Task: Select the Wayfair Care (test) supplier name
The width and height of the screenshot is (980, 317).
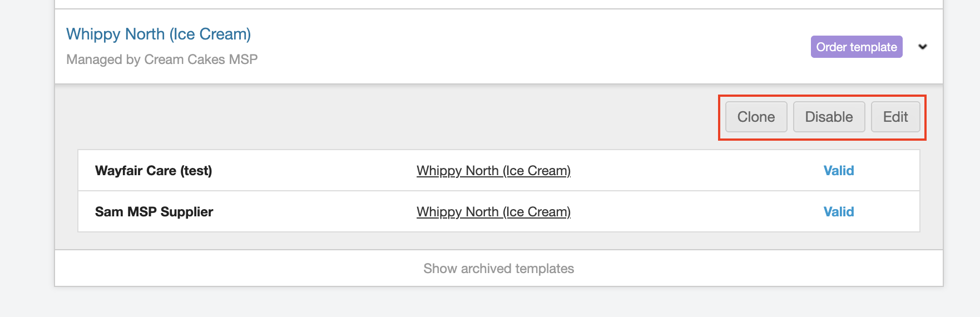Action: pos(154,171)
